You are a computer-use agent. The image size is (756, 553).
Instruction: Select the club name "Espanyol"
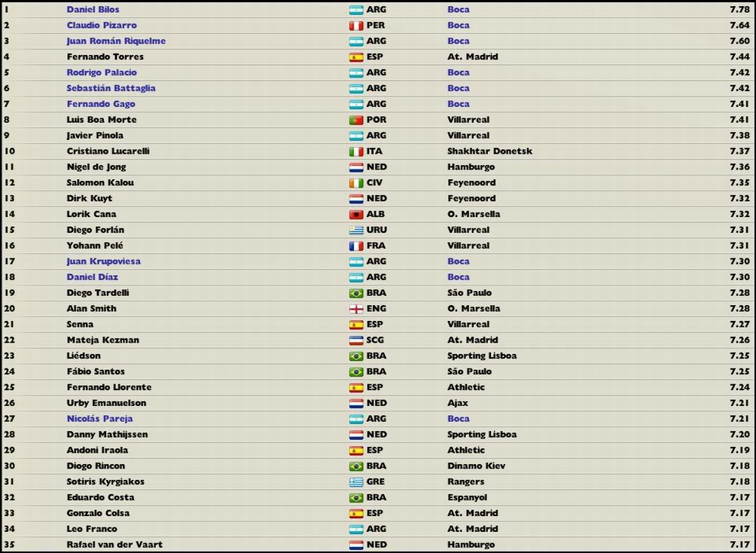[467, 497]
